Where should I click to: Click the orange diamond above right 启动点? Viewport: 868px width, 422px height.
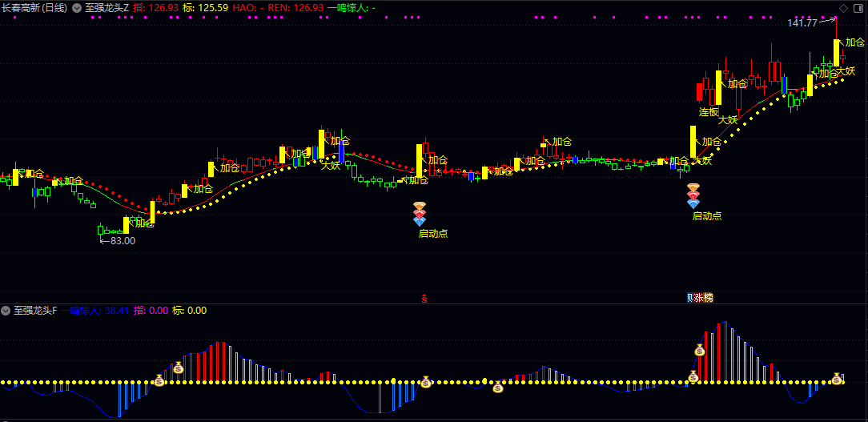(x=693, y=187)
